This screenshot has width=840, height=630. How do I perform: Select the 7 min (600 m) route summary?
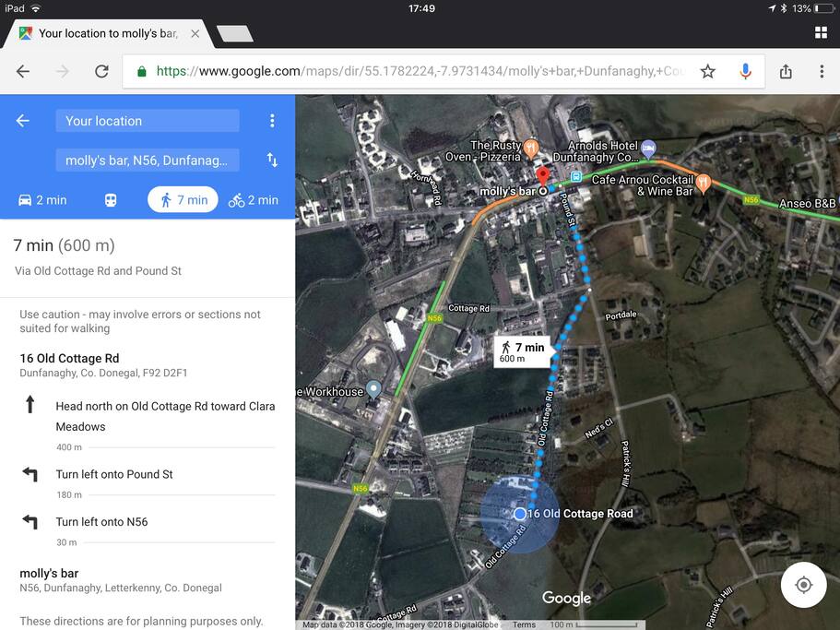pyautogui.click(x=65, y=245)
